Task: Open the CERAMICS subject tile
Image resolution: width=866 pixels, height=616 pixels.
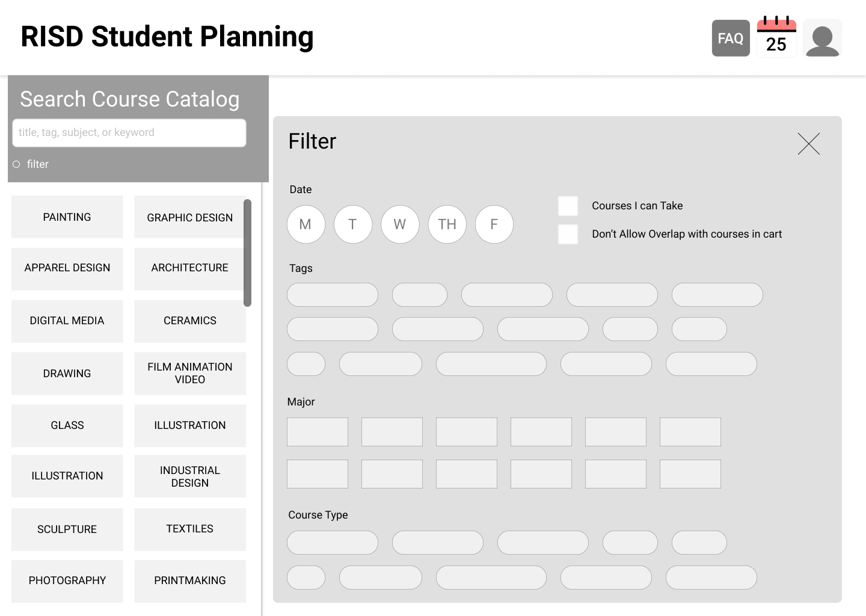Action: (x=190, y=321)
